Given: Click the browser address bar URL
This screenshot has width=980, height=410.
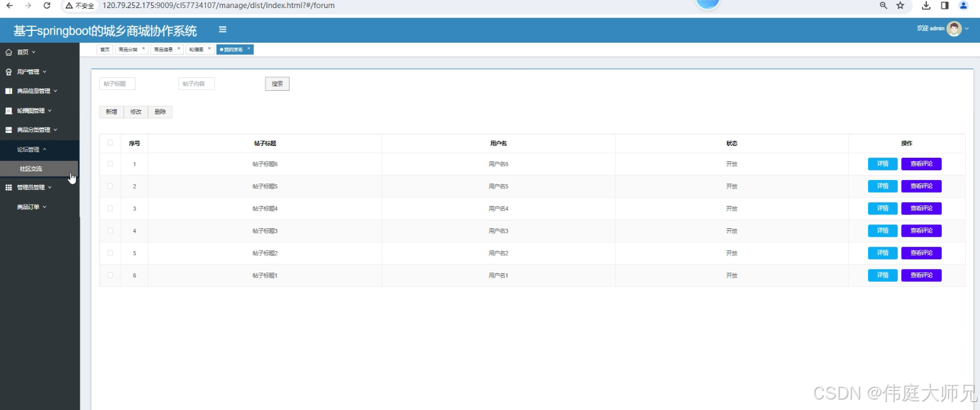Looking at the screenshot, I should (218, 6).
